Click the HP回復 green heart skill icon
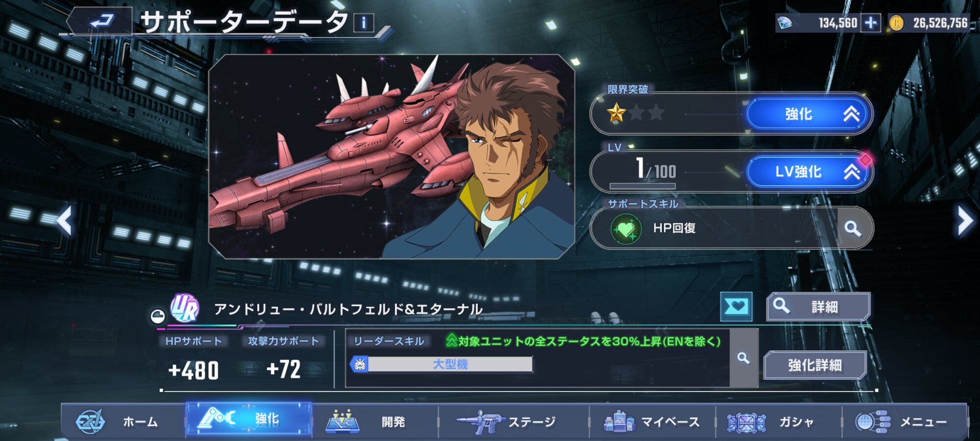 pos(626,228)
